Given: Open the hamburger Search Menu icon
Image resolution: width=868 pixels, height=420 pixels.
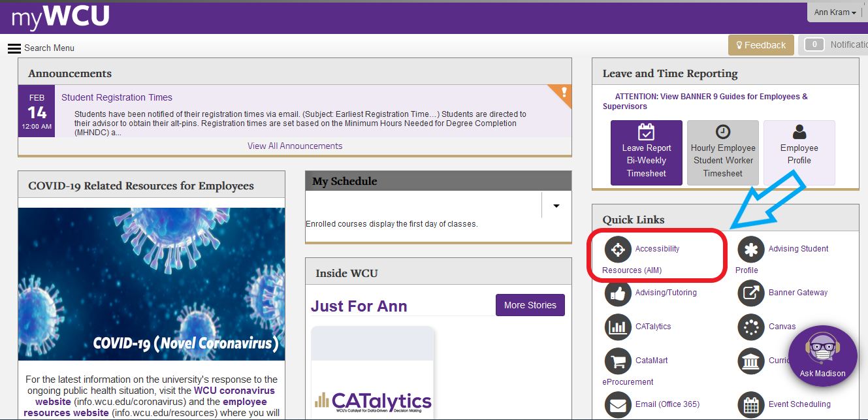Looking at the screenshot, I should 14,48.
